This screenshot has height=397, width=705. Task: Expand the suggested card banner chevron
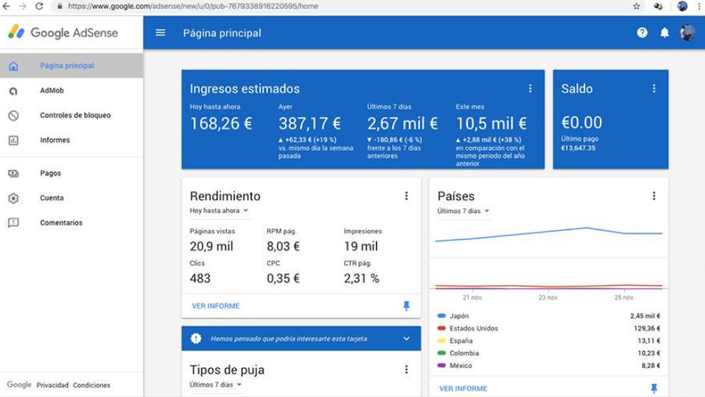pyautogui.click(x=406, y=339)
